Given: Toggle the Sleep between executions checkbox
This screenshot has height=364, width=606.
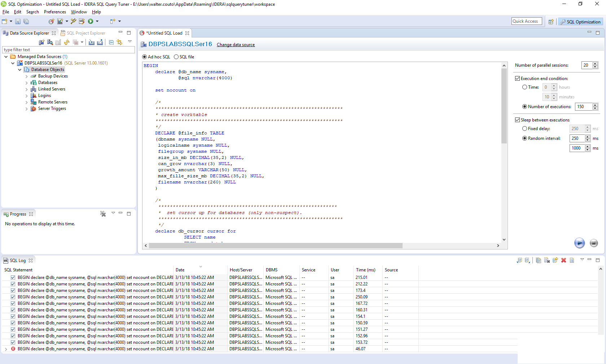Looking at the screenshot, I should coord(518,120).
